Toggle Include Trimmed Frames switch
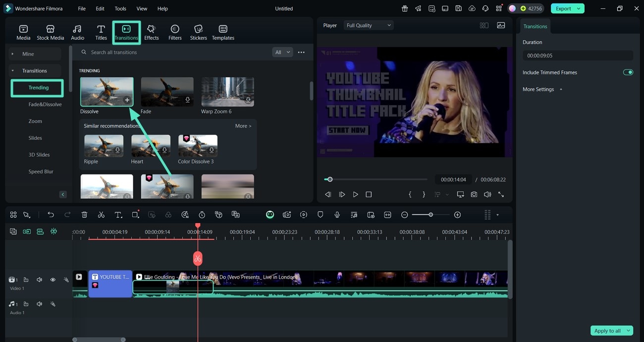This screenshot has height=342, width=644. click(x=628, y=72)
